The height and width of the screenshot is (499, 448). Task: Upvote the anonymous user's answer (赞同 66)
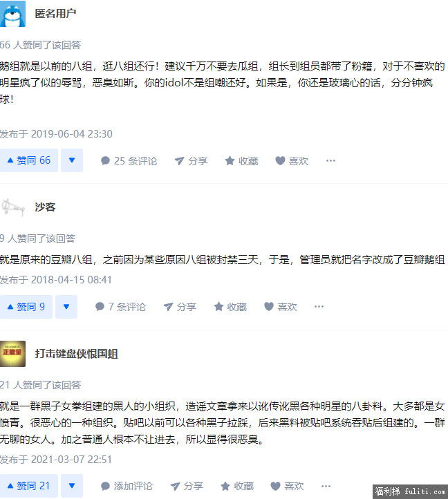click(x=28, y=160)
